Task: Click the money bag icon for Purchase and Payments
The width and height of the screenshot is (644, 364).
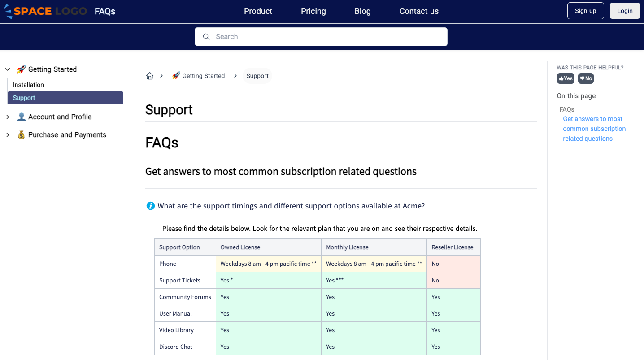Action: click(21, 134)
